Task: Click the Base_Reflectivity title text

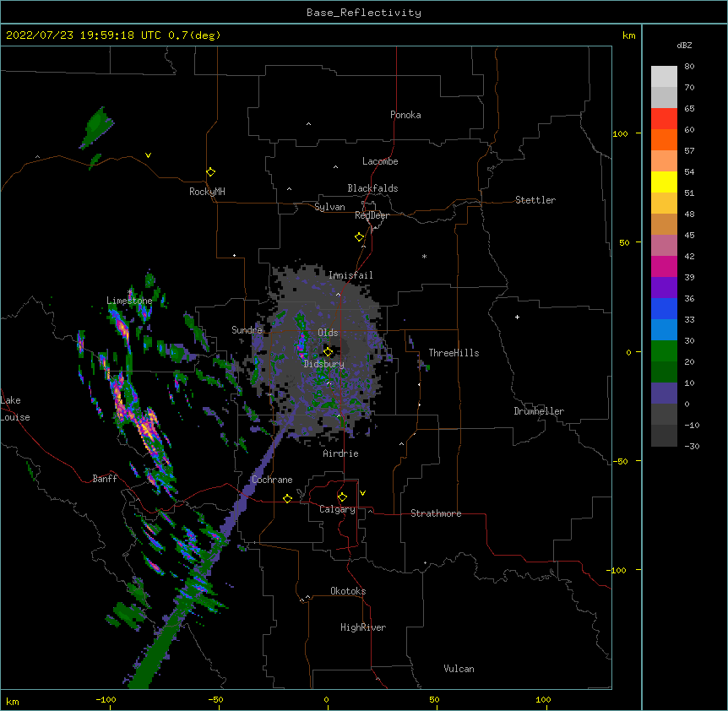Action: click(x=364, y=13)
